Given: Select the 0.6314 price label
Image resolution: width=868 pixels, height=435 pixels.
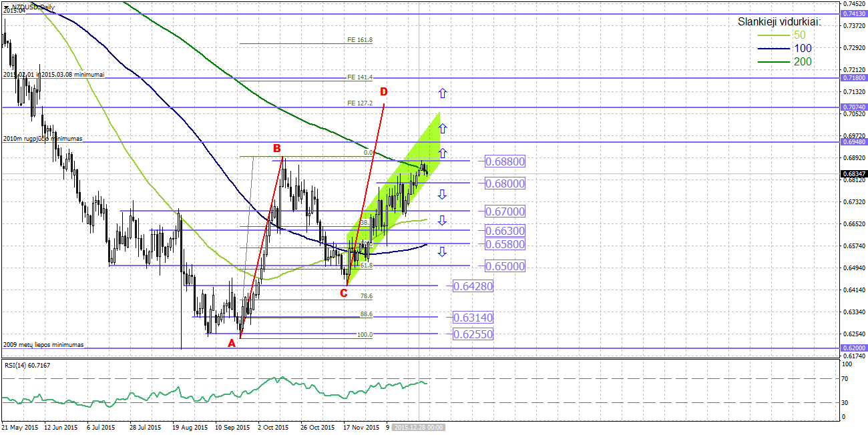Looking at the screenshot, I should click(473, 318).
